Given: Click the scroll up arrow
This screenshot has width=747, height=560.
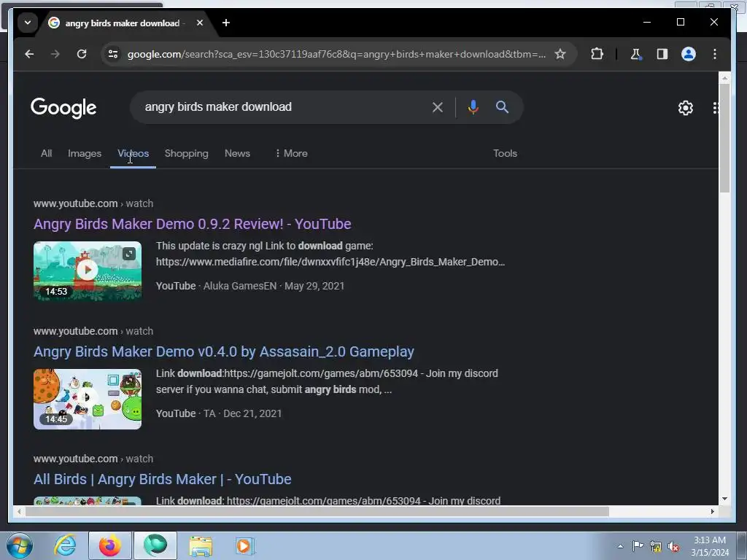Looking at the screenshot, I should 724,77.
